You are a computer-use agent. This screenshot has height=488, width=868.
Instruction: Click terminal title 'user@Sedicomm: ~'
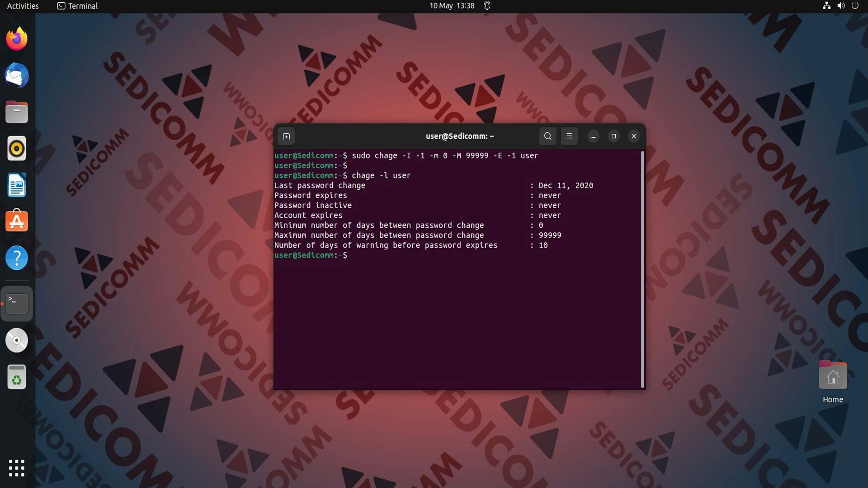pyautogui.click(x=460, y=136)
